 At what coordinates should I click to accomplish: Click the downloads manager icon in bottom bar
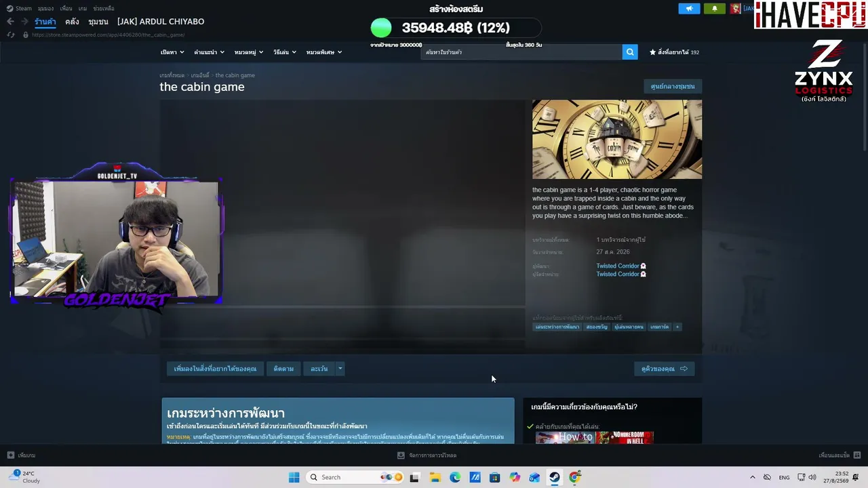(401, 455)
